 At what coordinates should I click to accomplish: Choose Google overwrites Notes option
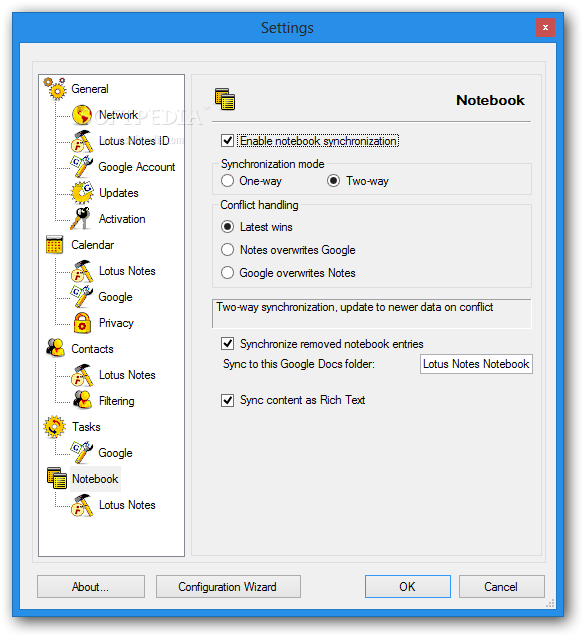tap(227, 273)
